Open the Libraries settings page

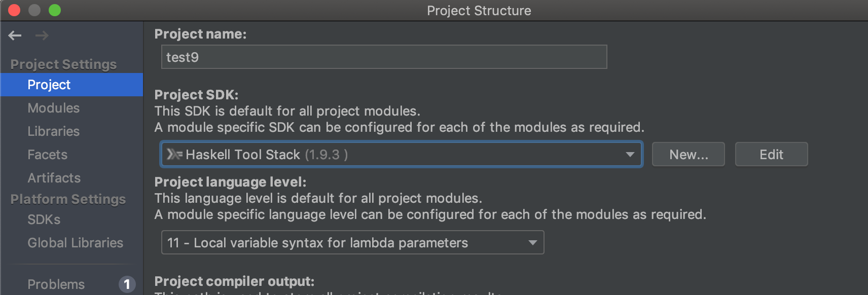(53, 131)
